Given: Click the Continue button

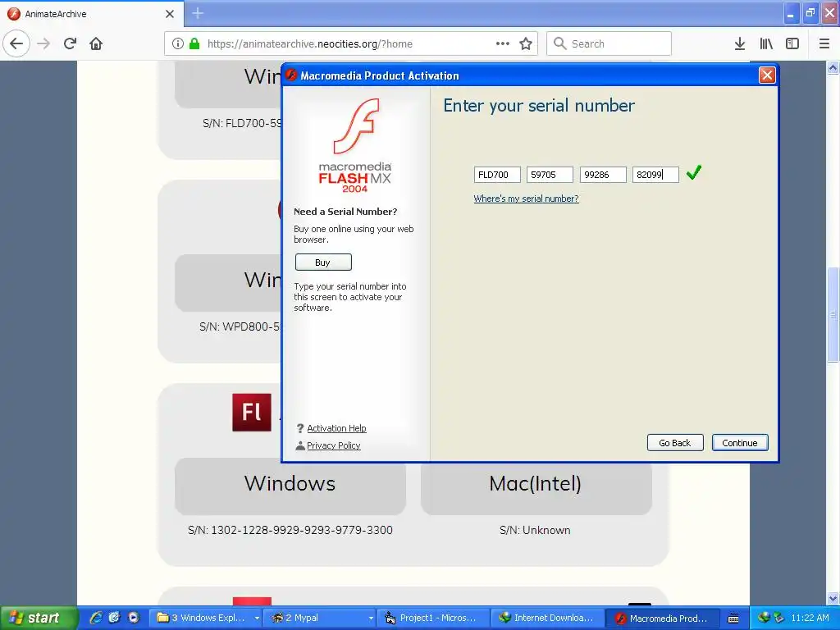Looking at the screenshot, I should [740, 443].
